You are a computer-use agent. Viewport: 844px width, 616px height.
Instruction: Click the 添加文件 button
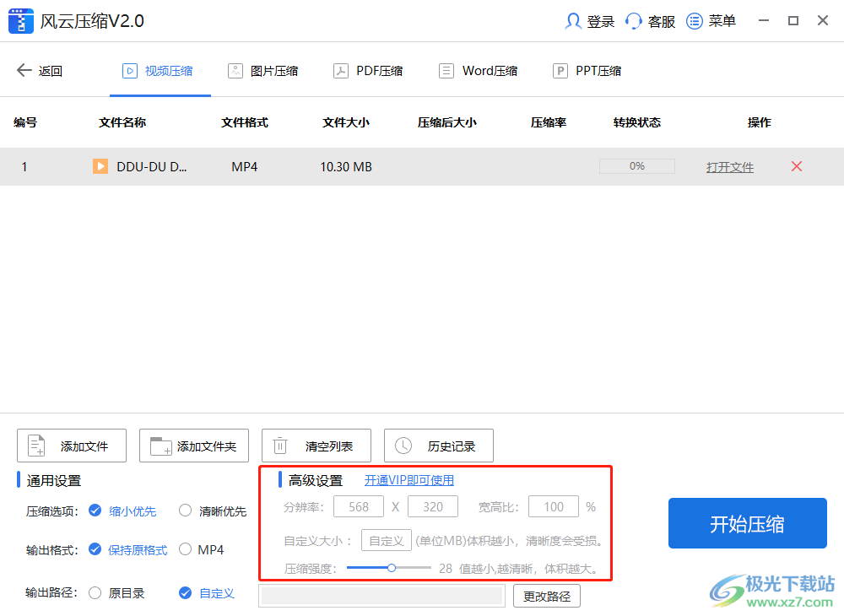pyautogui.click(x=72, y=446)
